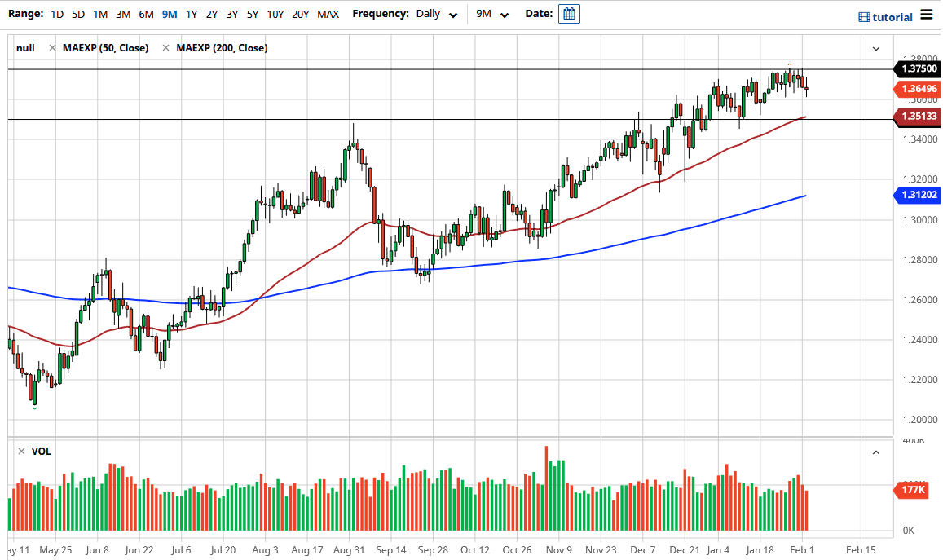943x560 pixels.
Task: Click the 1.30000 price axis label
Action: click(x=920, y=220)
